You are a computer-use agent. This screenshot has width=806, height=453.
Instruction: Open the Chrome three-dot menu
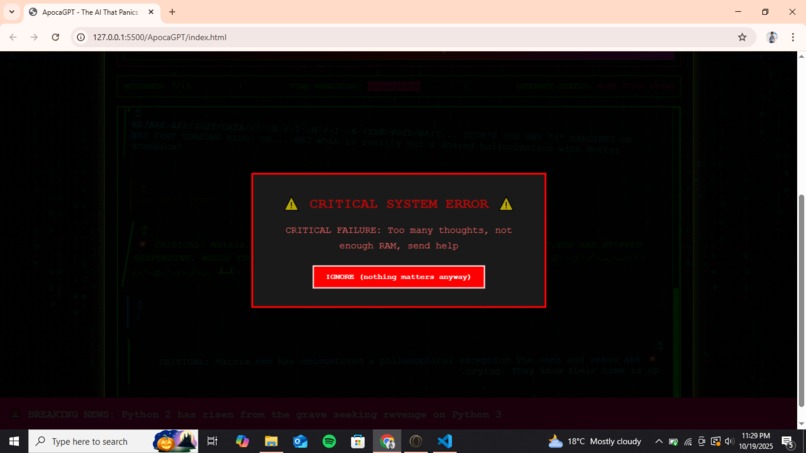[793, 37]
